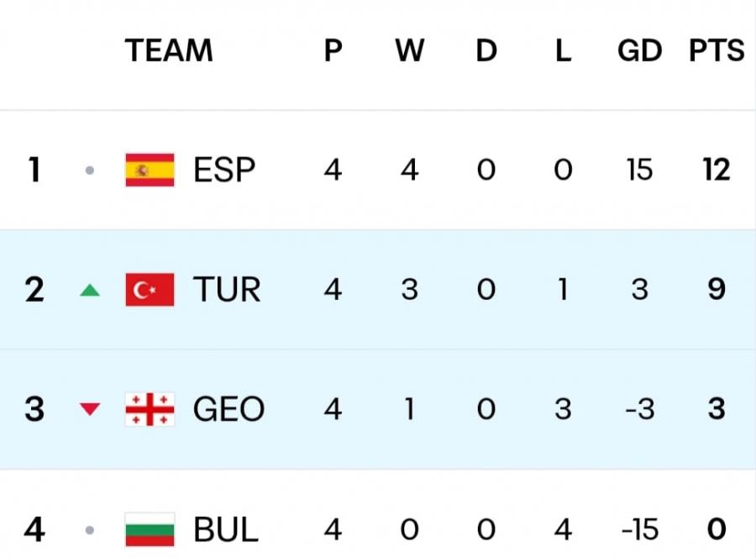756x558 pixels.
Task: Click Spain's 12 points value
Action: coord(717,171)
